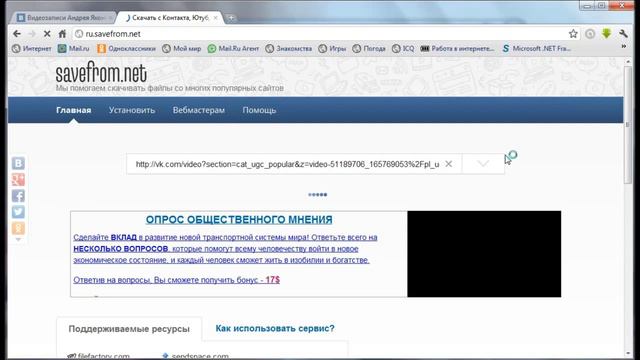Open the Интернет bookmark

tap(32, 49)
